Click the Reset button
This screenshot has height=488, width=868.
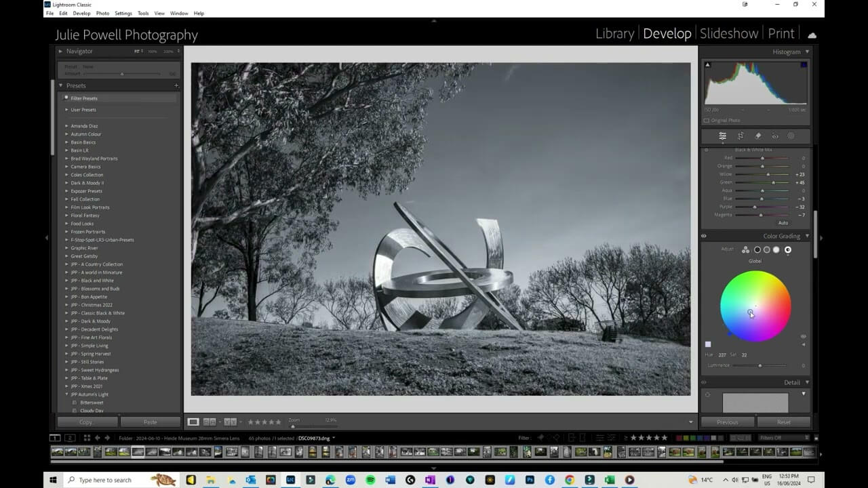[x=783, y=422]
